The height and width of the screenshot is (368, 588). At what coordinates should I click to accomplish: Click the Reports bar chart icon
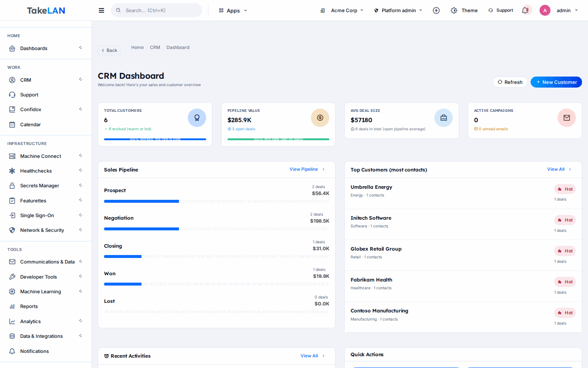12,306
